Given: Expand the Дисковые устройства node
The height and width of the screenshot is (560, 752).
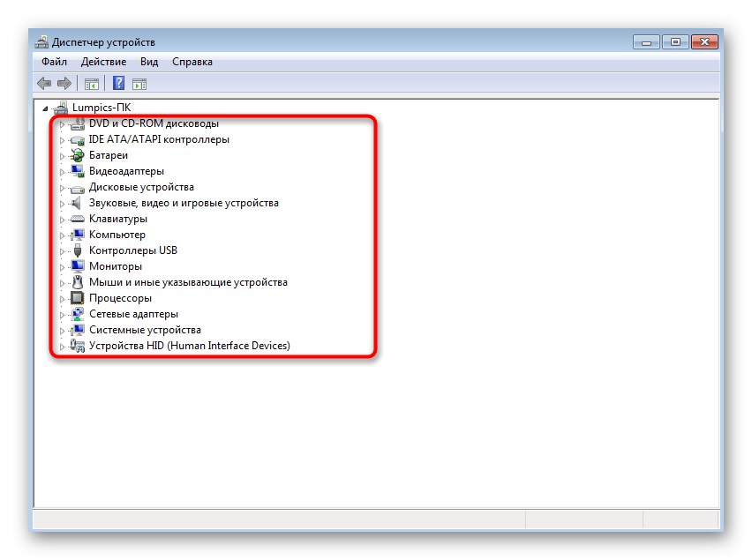Looking at the screenshot, I should point(62,188).
